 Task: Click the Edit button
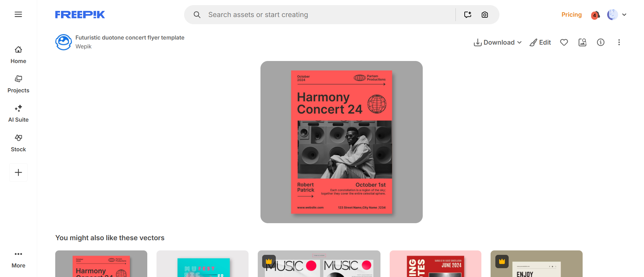540,42
